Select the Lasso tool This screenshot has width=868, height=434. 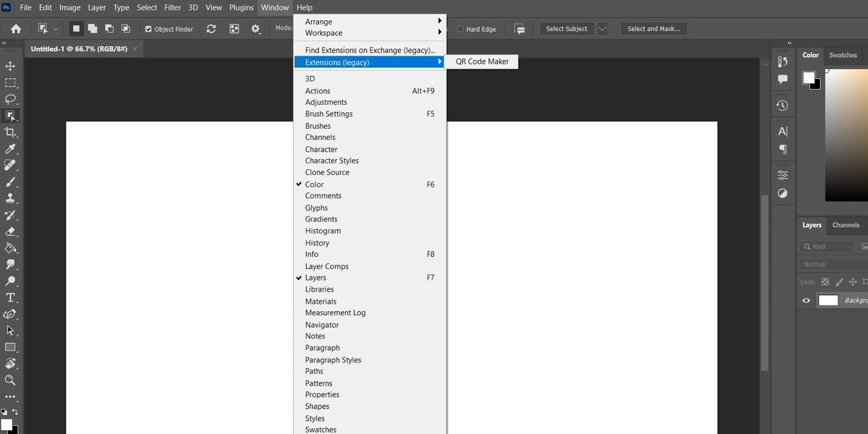click(10, 99)
